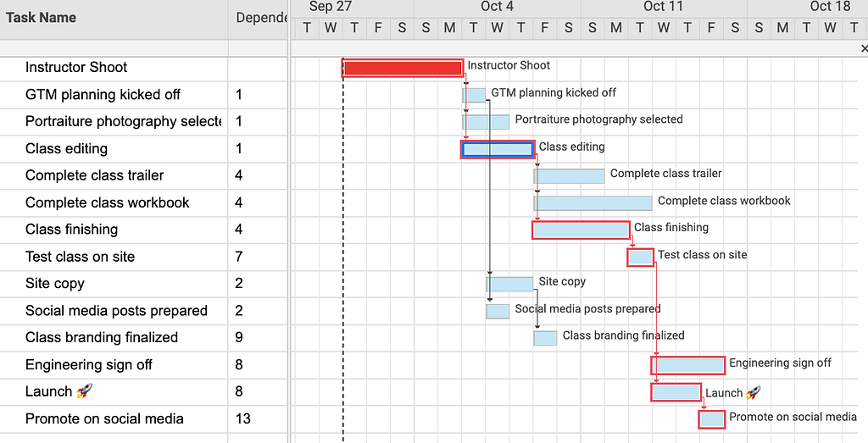Click the Test class on site bar
868x443 pixels.
pyautogui.click(x=641, y=257)
